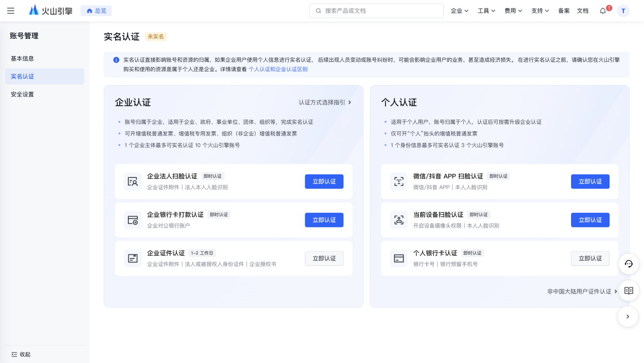The height and width of the screenshot is (363, 644).
Task: Expand the 费用 dropdown menu
Action: click(514, 11)
